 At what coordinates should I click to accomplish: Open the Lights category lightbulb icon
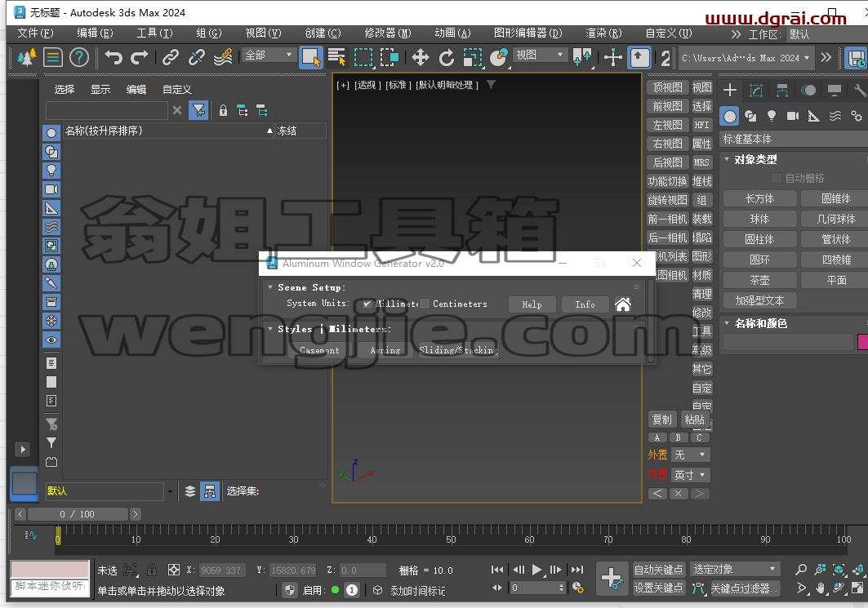click(x=771, y=116)
